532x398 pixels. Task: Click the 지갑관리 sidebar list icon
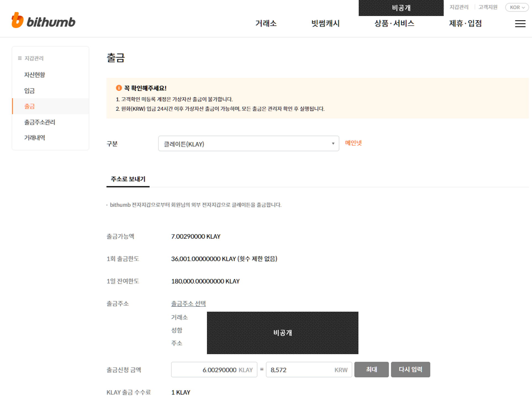(x=20, y=58)
